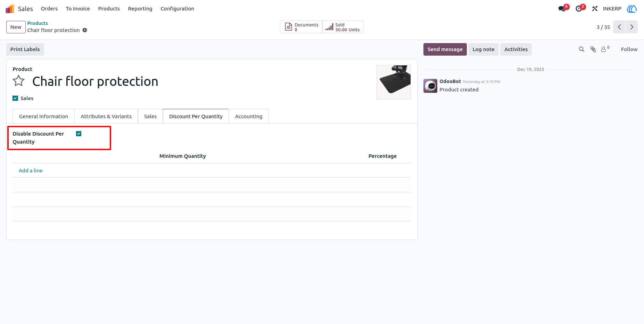Open the Orders menu

pos(49,9)
